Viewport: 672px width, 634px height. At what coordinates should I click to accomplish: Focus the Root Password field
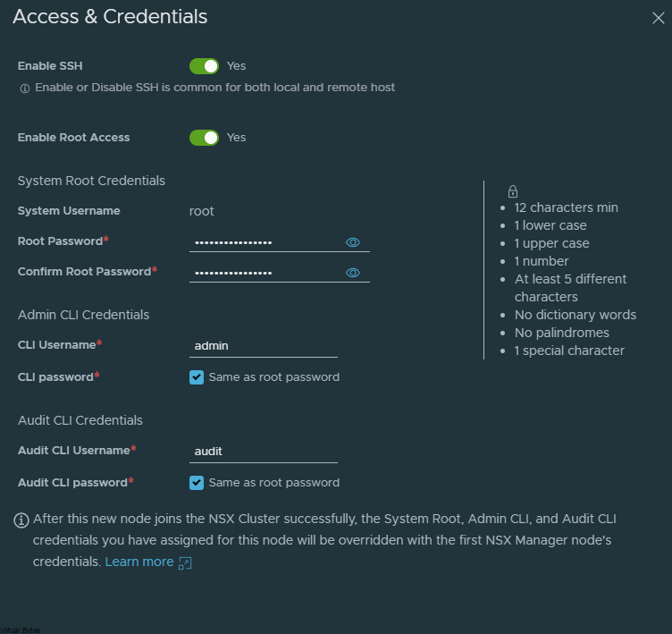point(266,242)
